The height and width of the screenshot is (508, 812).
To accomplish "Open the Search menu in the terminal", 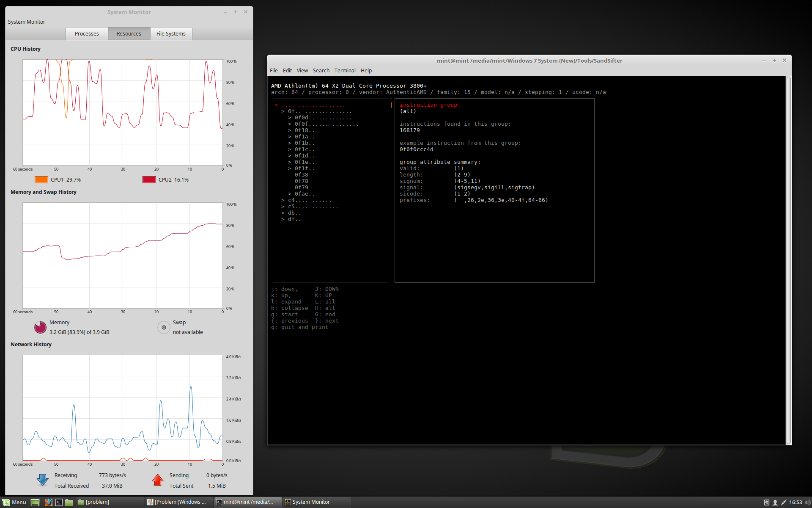I will [321, 70].
